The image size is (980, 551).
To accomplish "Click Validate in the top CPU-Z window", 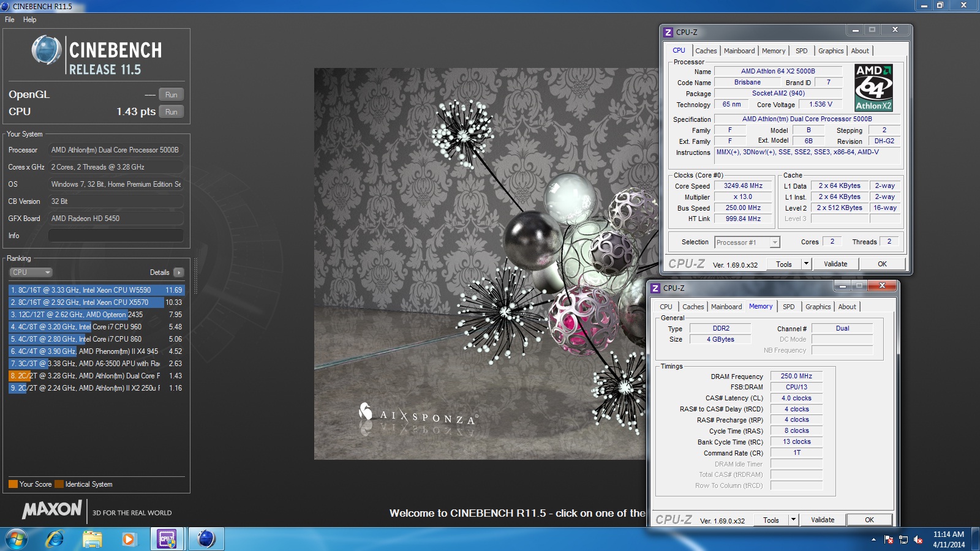I will click(835, 264).
